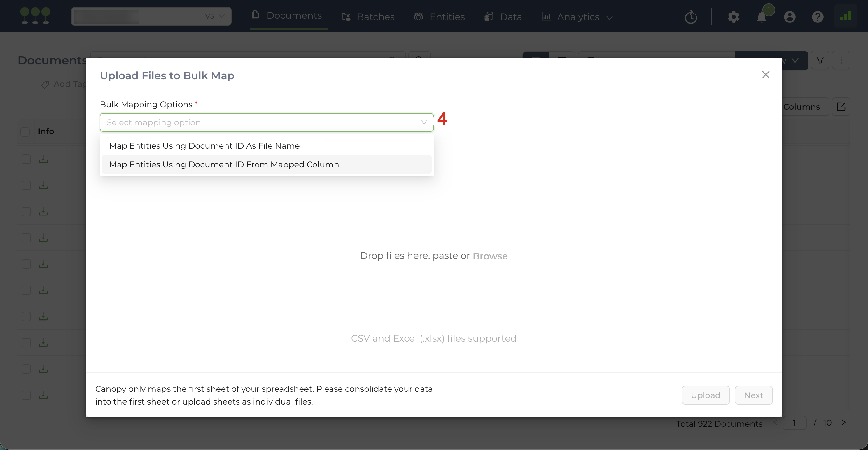Check the last document row checkbox
Viewport: 868px width, 450px height.
(x=26, y=395)
